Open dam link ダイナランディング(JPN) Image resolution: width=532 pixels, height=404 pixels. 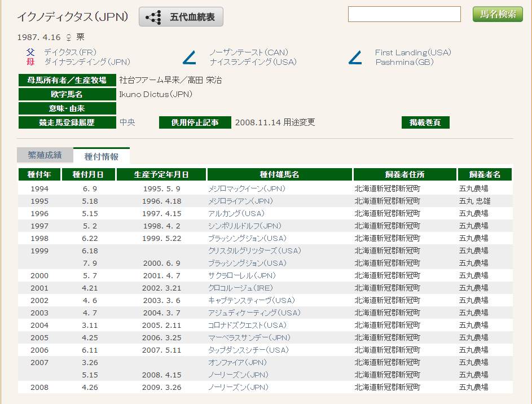click(x=87, y=62)
